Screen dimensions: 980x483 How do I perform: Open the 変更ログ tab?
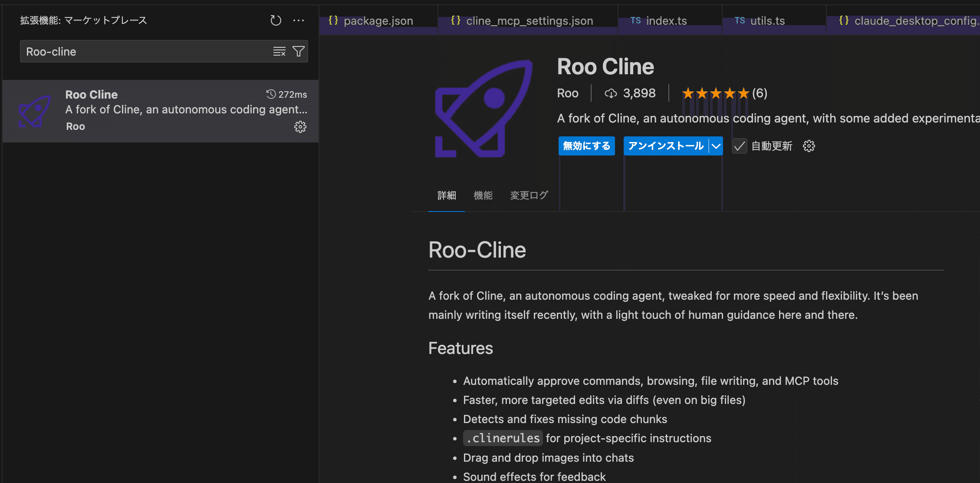click(529, 195)
